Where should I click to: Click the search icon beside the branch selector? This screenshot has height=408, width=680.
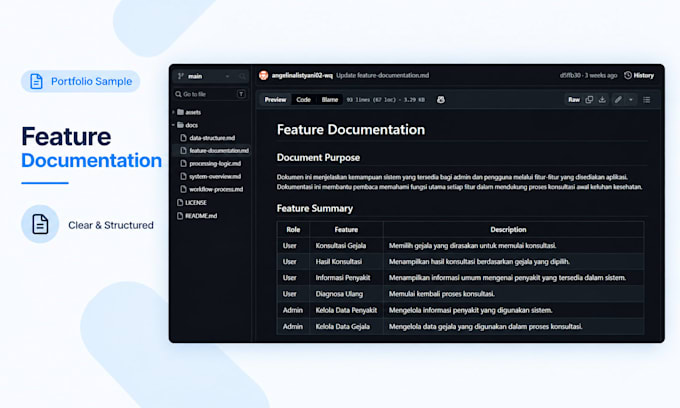tap(242, 76)
